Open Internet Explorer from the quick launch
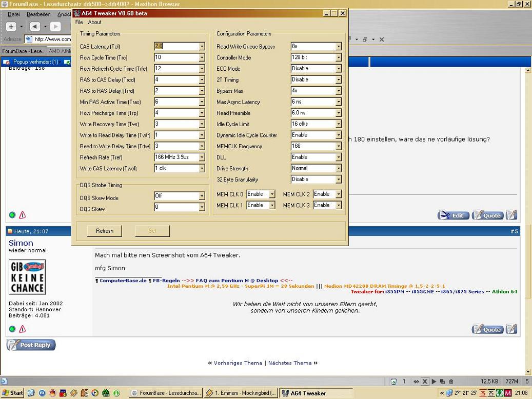The height and width of the screenshot is (399, 532). pyautogui.click(x=31, y=393)
